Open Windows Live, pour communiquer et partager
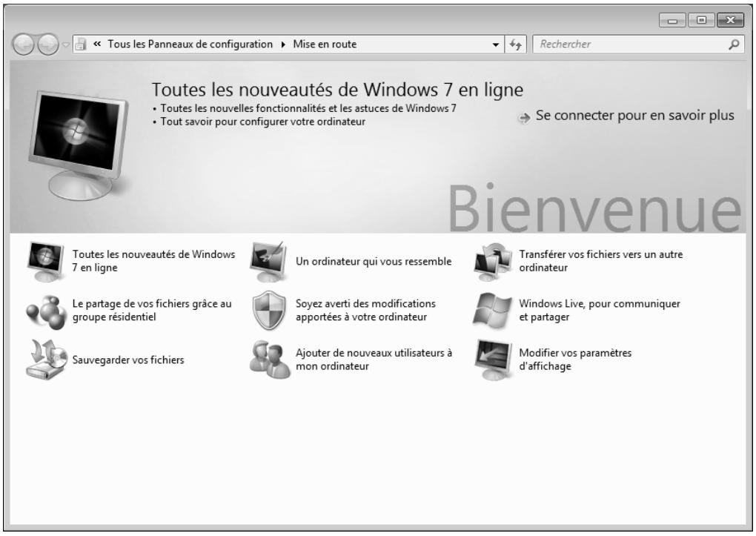This screenshot has width=756, height=536. (x=600, y=310)
